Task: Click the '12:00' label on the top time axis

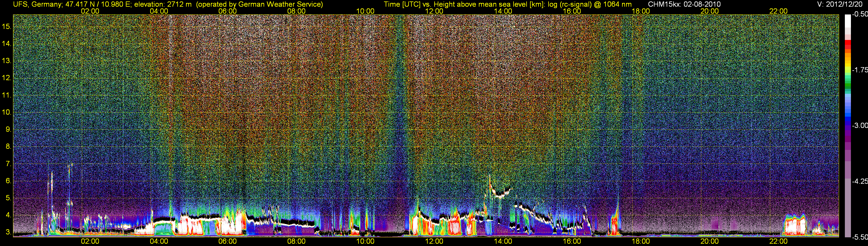Action: pos(434,11)
